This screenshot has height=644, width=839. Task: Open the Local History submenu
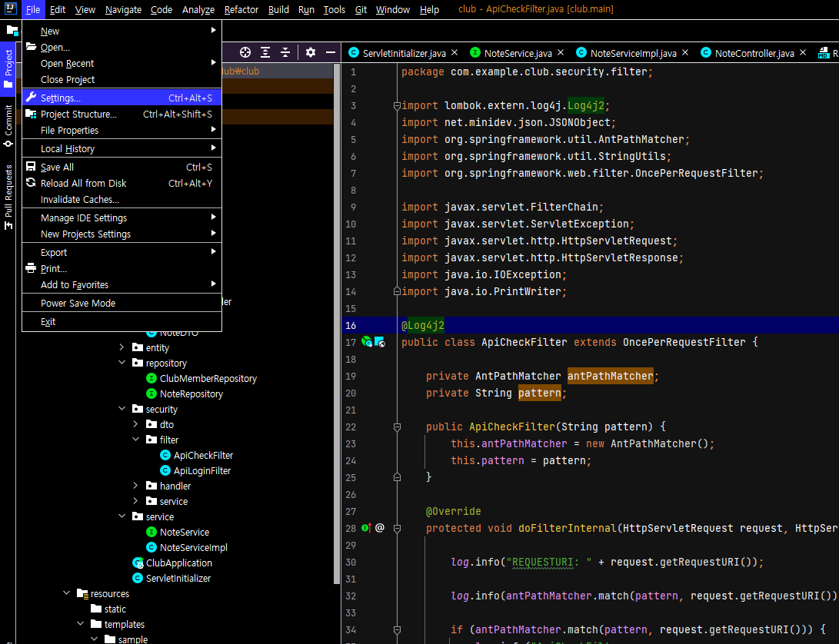122,148
